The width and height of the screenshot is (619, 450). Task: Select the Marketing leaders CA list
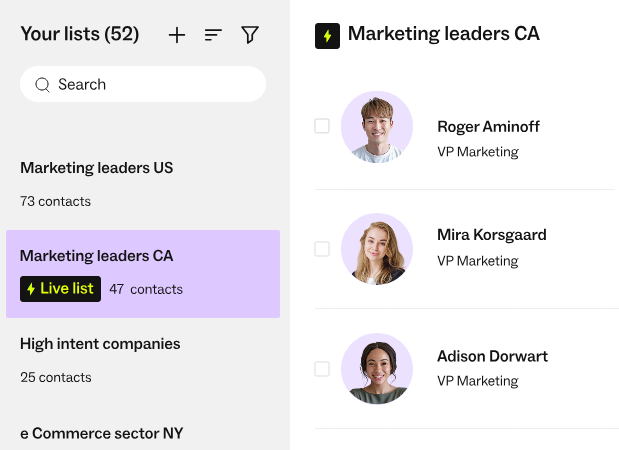pyautogui.click(x=97, y=256)
